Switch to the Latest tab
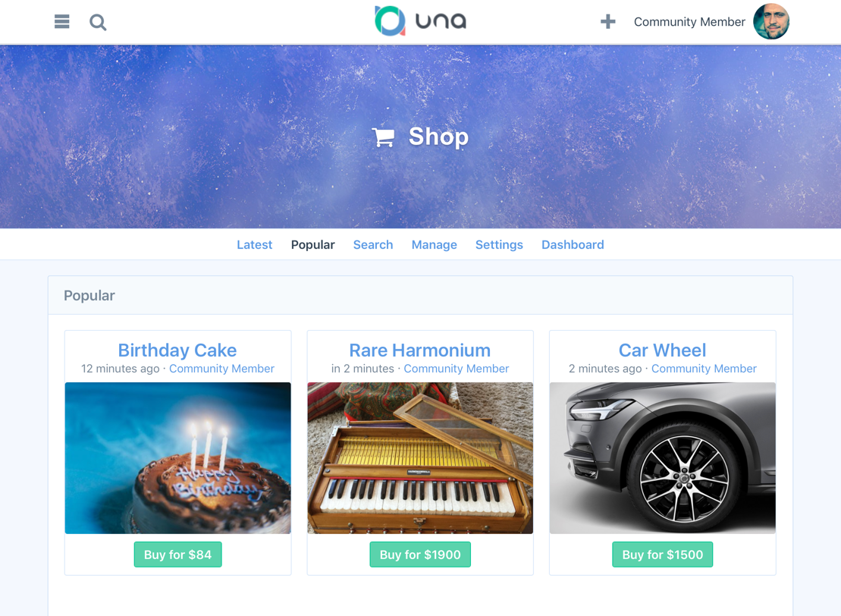The image size is (841, 616). point(254,245)
